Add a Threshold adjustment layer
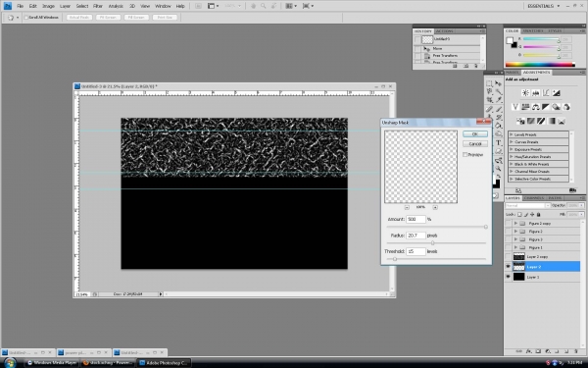 541,121
